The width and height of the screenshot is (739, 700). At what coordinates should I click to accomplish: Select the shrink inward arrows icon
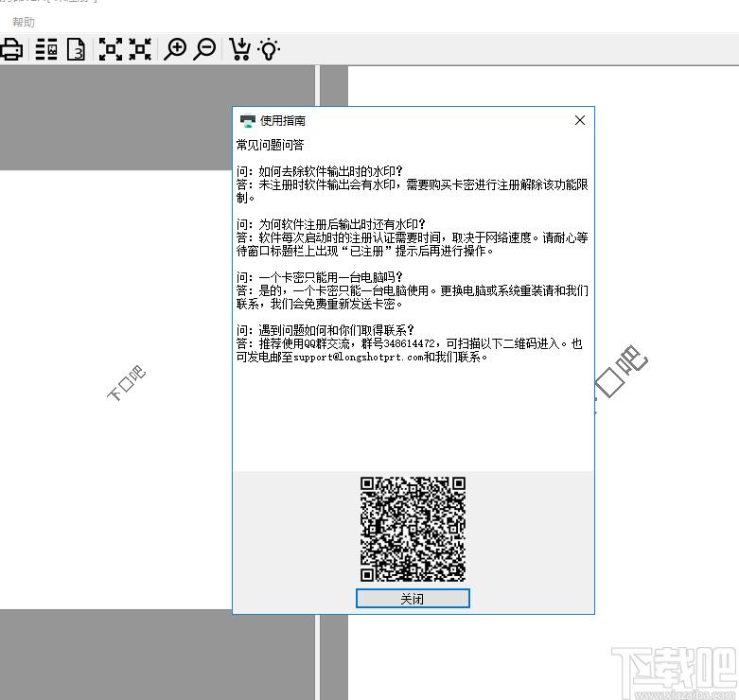tap(140, 49)
